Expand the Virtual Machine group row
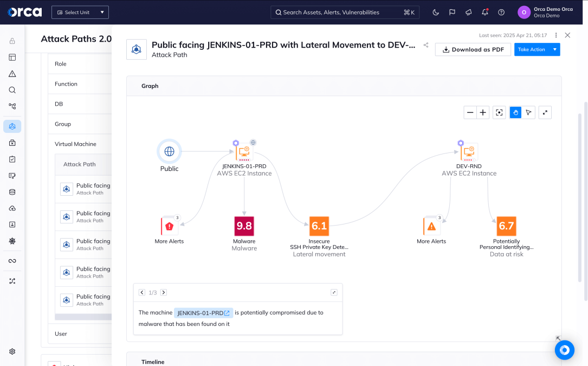 [76, 144]
